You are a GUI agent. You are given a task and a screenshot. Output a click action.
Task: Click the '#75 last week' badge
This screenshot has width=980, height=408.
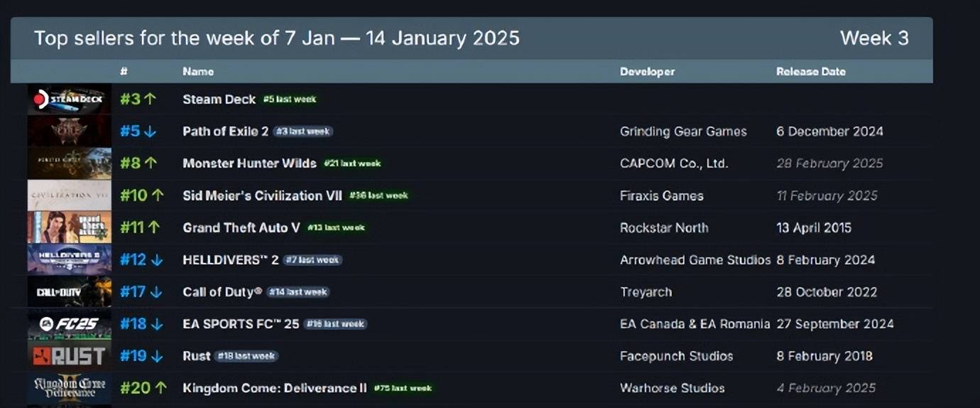click(403, 388)
